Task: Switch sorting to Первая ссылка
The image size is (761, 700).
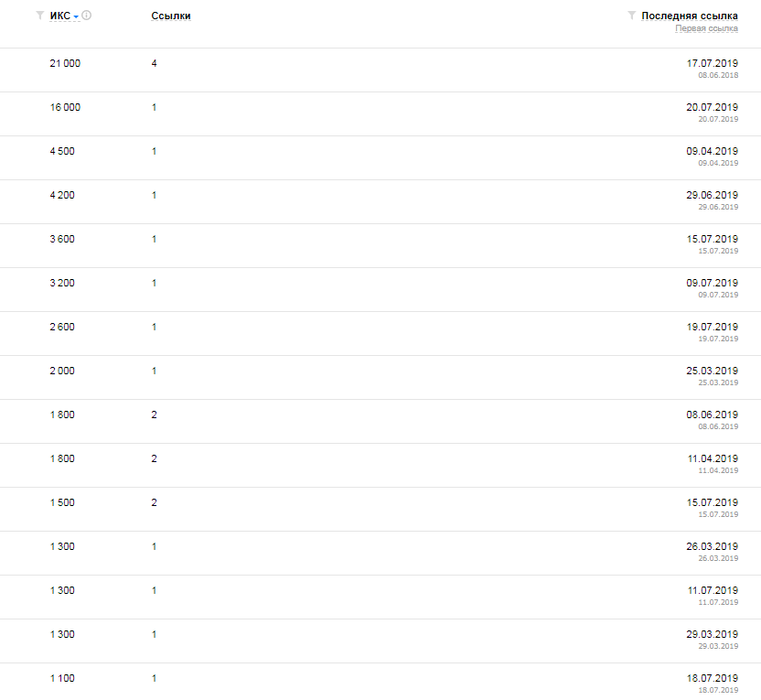Action: 706,28
